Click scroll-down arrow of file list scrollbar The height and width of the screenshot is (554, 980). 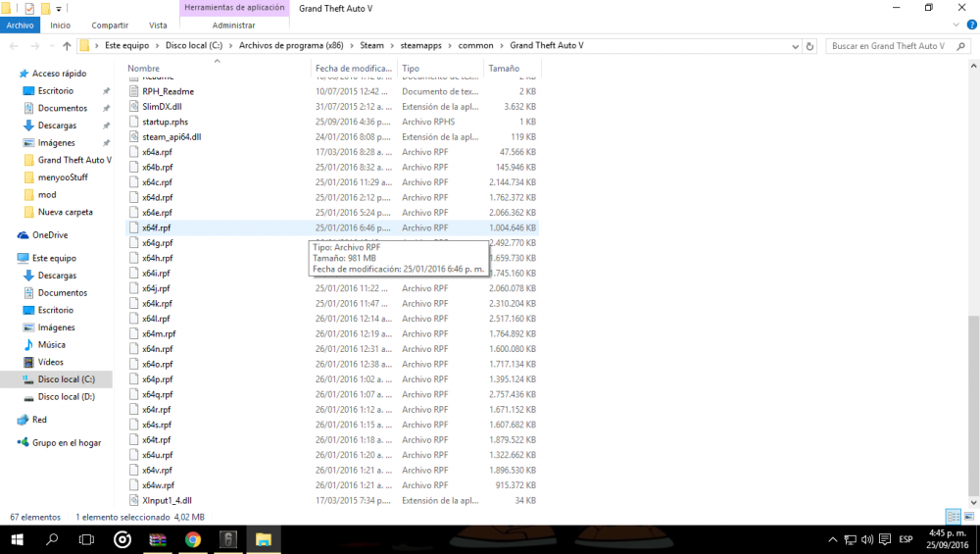tap(973, 502)
